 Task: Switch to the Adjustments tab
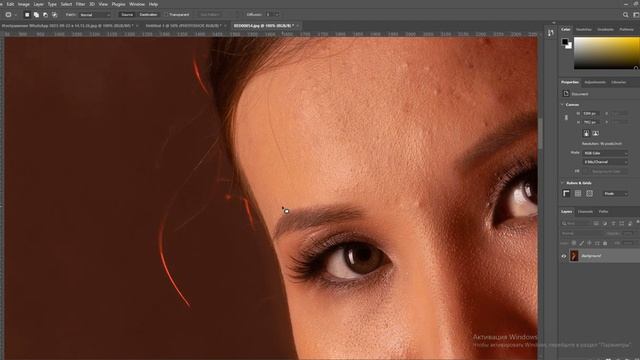pos(595,82)
